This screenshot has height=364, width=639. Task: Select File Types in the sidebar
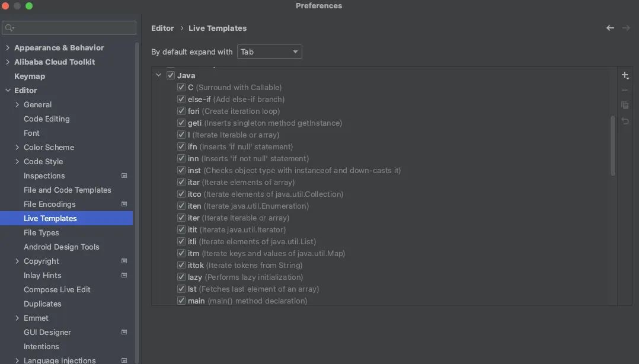pyautogui.click(x=41, y=232)
